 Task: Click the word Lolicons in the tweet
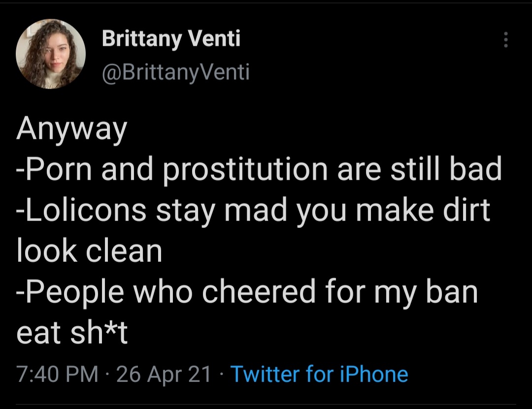click(86, 210)
